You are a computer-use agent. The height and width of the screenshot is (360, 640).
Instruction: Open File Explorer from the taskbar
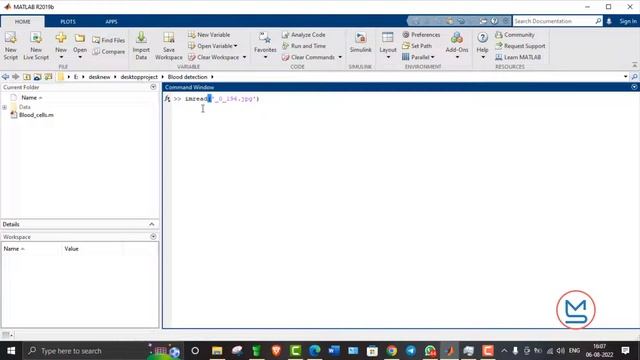(217, 351)
